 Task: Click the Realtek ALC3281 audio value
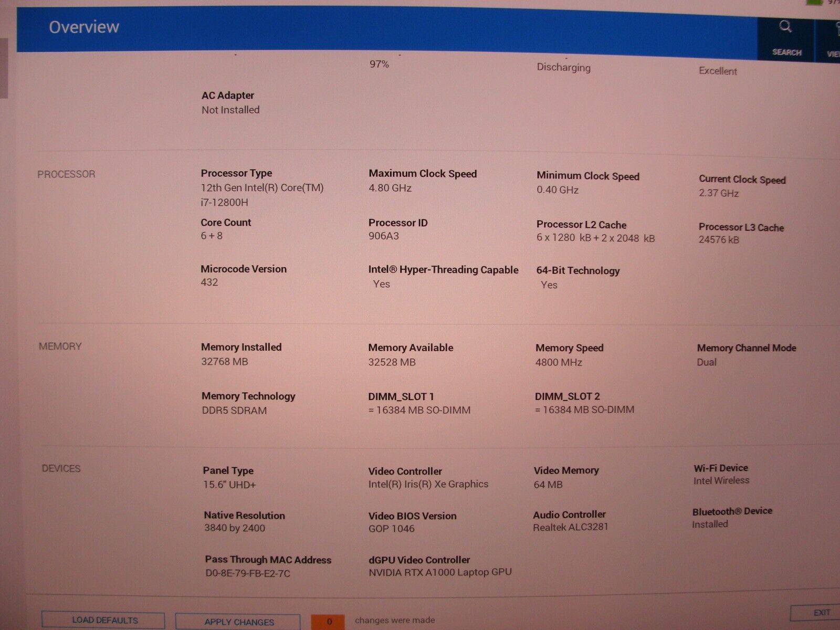tap(571, 527)
